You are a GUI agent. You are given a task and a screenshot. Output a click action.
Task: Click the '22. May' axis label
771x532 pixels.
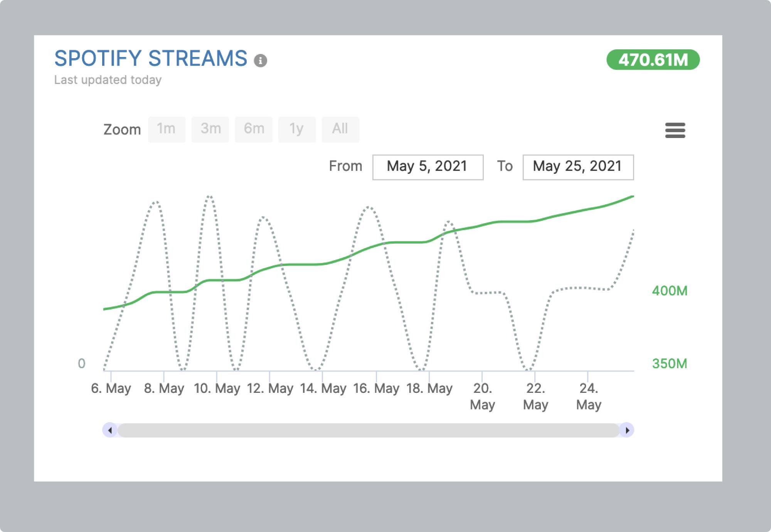tap(535, 396)
